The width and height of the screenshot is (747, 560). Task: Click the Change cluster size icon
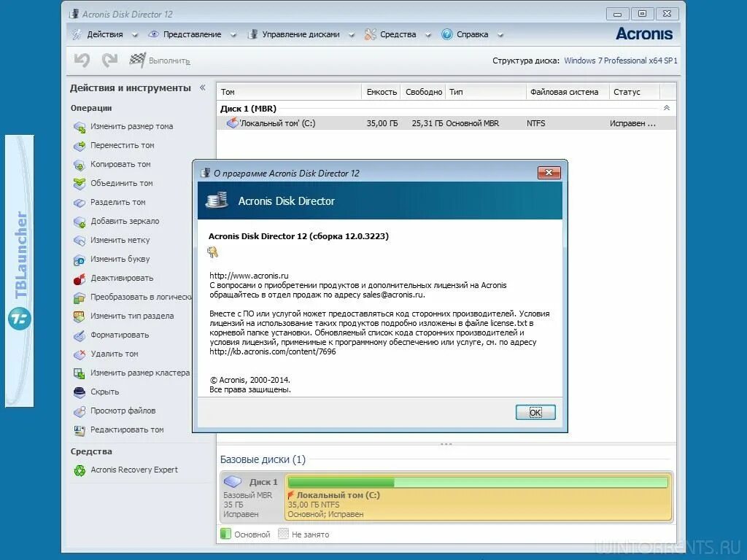click(79, 373)
